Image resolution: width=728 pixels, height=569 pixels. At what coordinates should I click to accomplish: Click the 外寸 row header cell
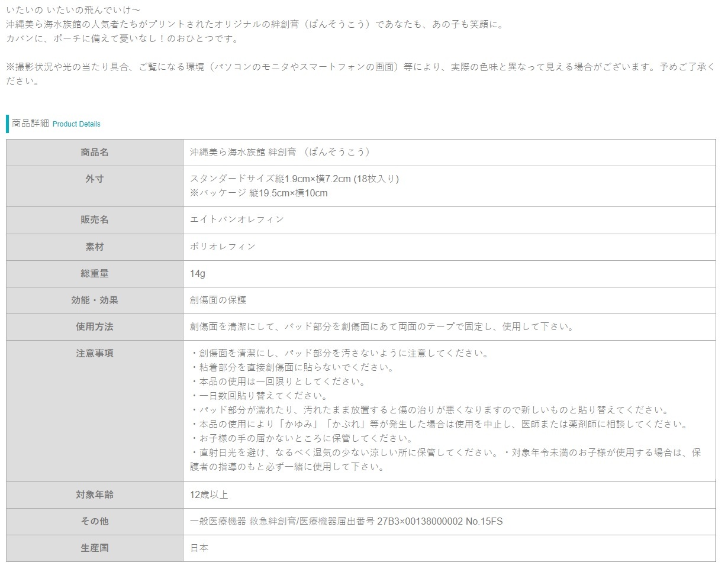point(95,179)
